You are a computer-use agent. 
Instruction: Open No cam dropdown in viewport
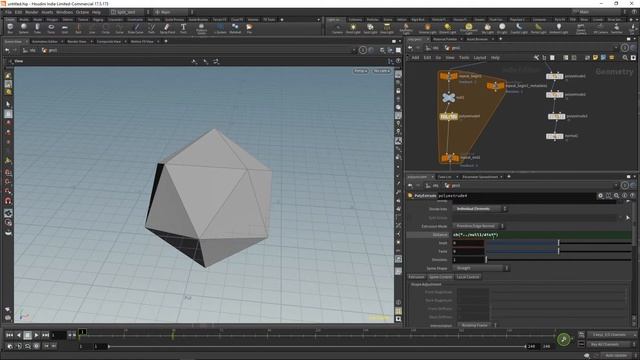tap(382, 71)
